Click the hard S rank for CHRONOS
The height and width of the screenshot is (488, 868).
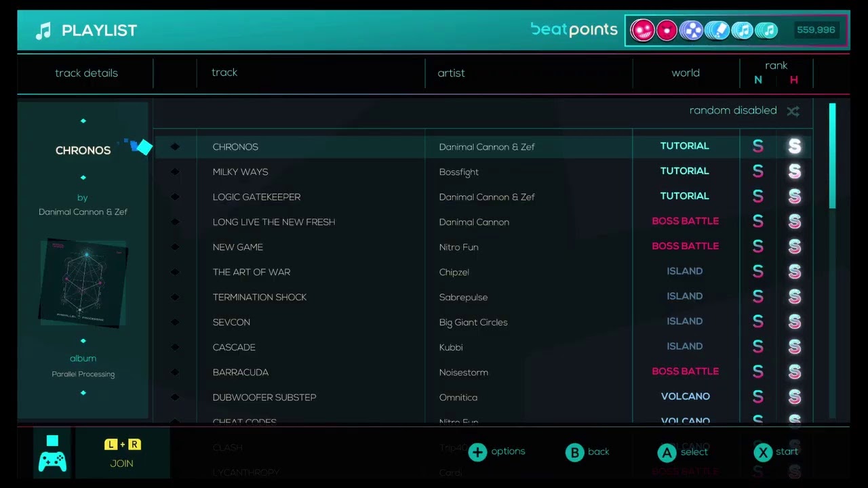[794, 146]
